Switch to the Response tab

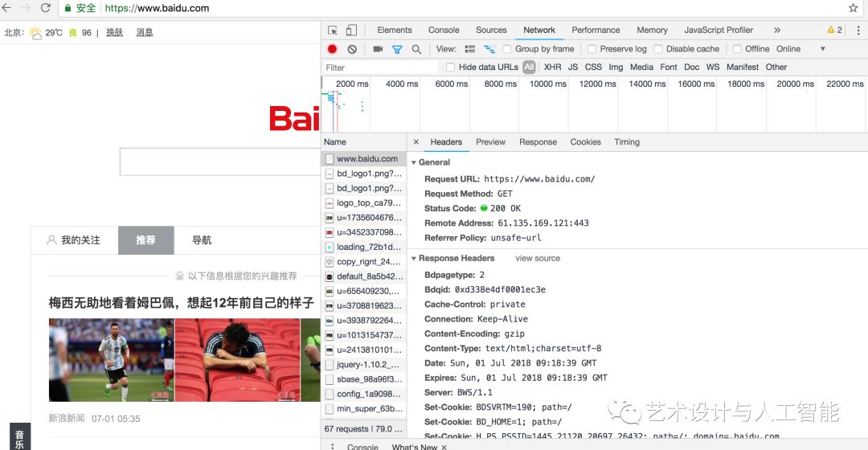pyautogui.click(x=538, y=142)
